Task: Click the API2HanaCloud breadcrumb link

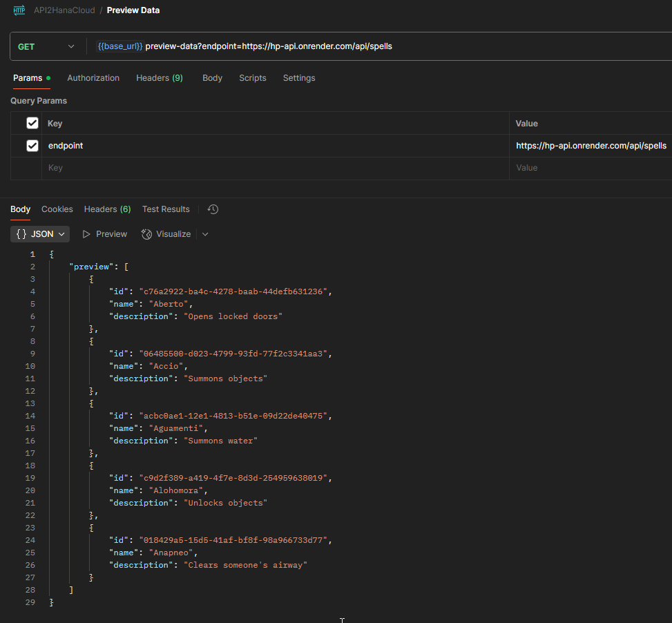Action: coord(64,10)
